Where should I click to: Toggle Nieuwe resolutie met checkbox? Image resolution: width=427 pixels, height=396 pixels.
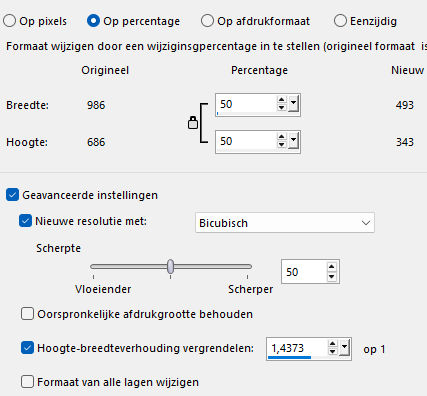pos(25,221)
